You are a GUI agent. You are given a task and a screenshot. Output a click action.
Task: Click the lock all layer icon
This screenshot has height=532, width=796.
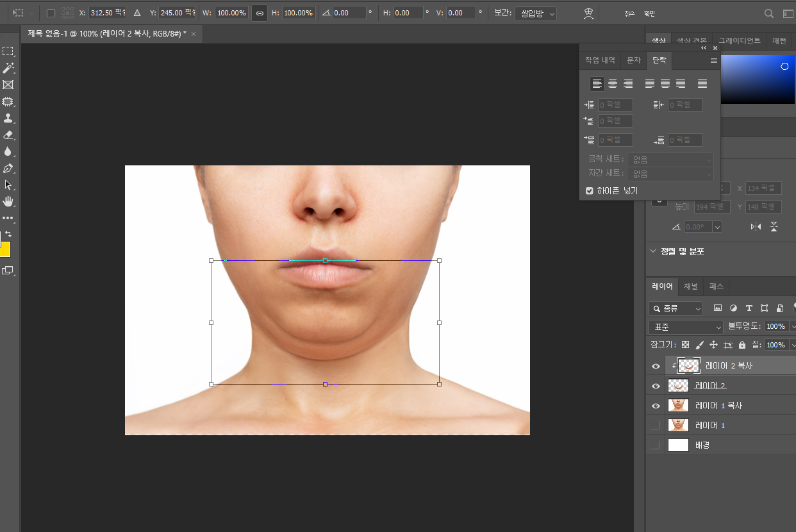[x=742, y=345]
